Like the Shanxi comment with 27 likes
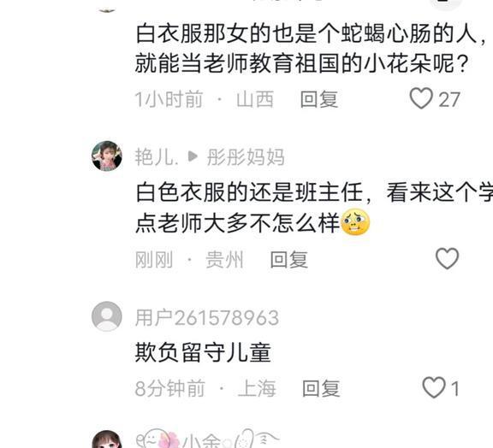 [421, 98]
